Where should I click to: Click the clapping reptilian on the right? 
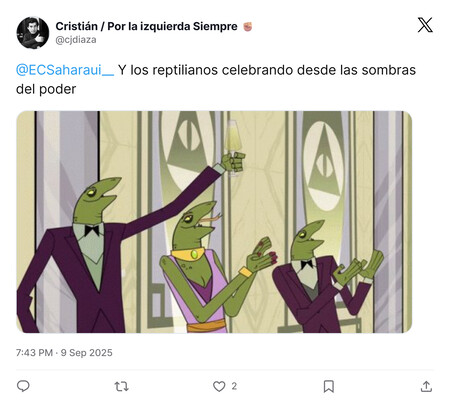tap(325, 277)
